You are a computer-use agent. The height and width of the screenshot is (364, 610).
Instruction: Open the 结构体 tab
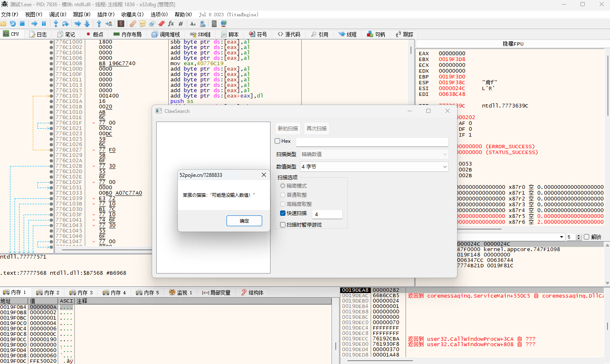[252, 293]
